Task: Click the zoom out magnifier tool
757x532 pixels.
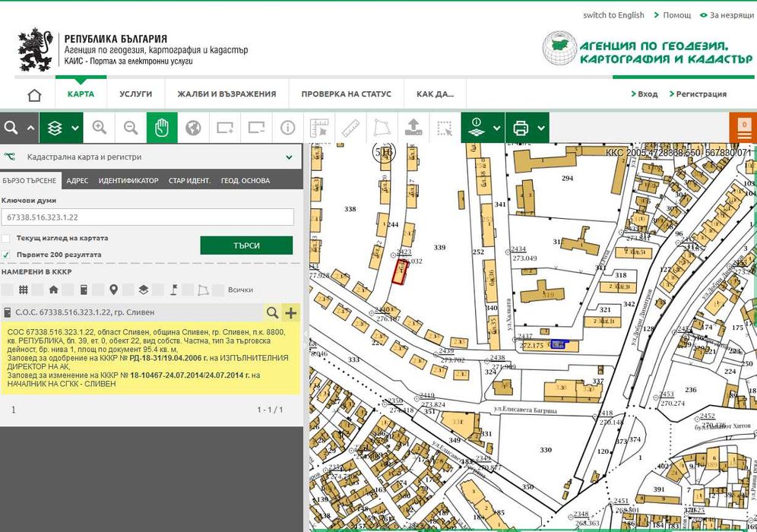Action: (x=131, y=128)
